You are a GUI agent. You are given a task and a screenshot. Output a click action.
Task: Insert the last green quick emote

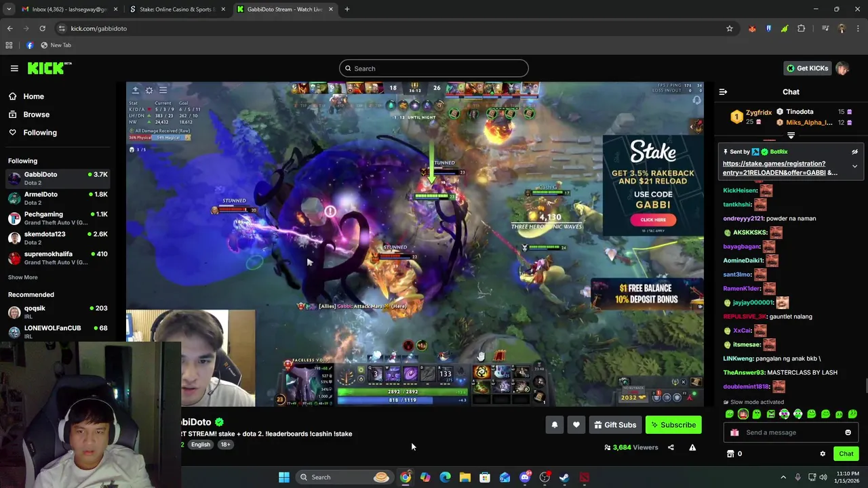852,414
